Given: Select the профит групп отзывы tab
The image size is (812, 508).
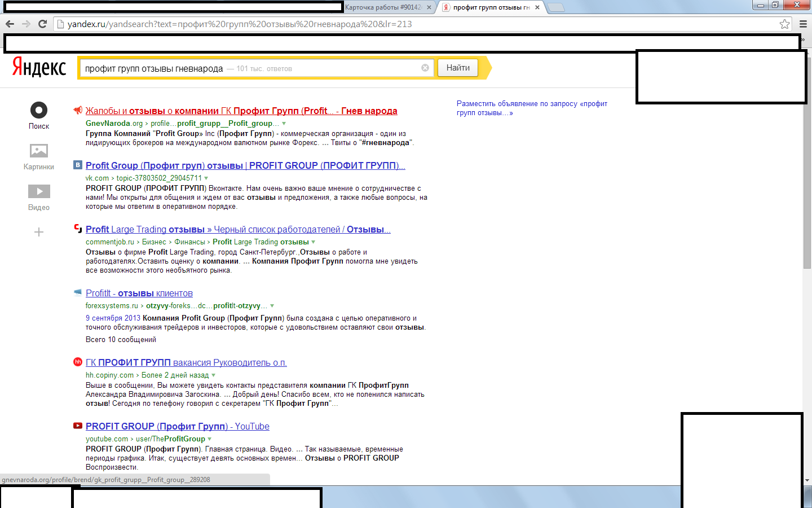Looking at the screenshot, I should coord(492,7).
